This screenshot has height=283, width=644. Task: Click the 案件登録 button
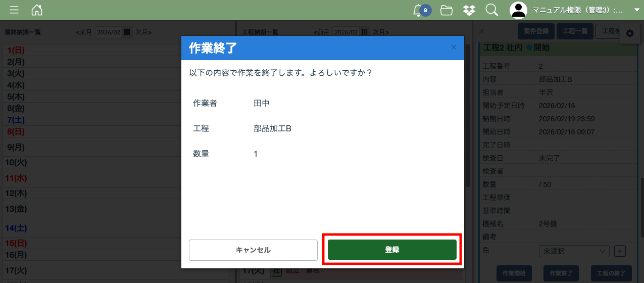[536, 31]
